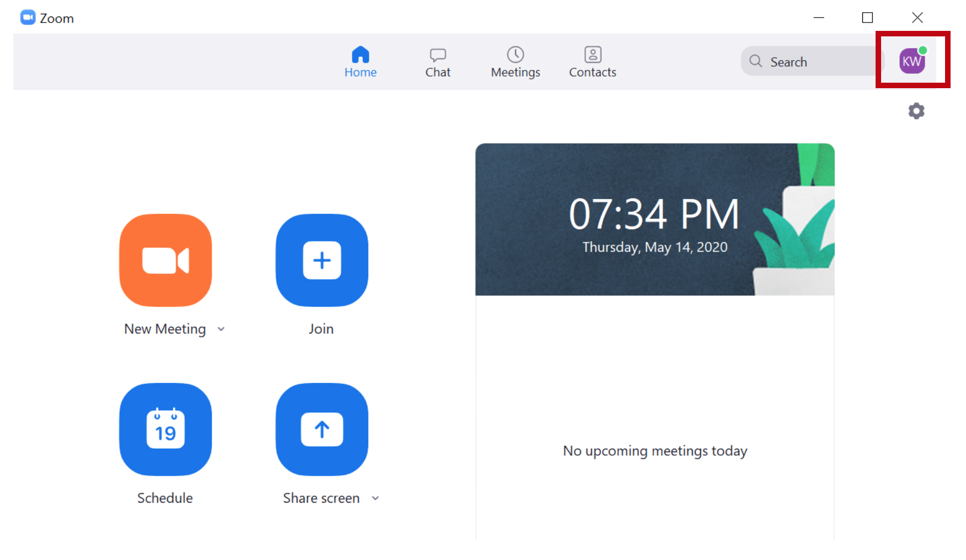This screenshot has height=560, width=966.
Task: Switch to the Meetings tab
Action: point(514,62)
